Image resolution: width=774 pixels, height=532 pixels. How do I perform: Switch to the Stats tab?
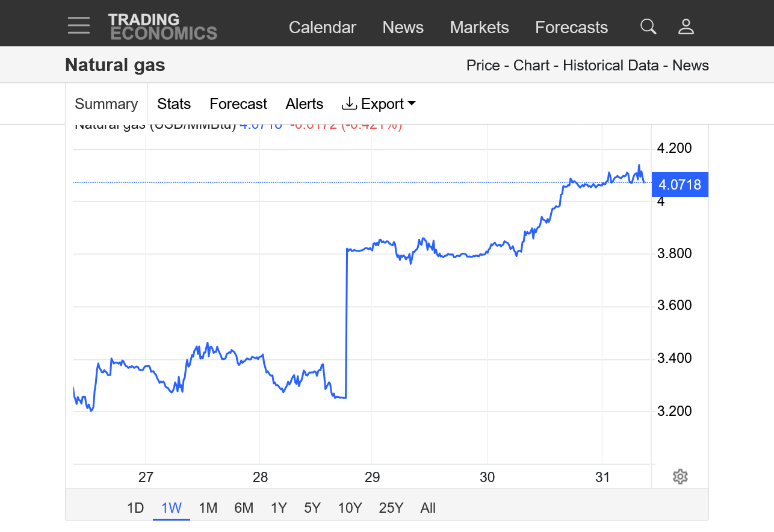pyautogui.click(x=174, y=104)
